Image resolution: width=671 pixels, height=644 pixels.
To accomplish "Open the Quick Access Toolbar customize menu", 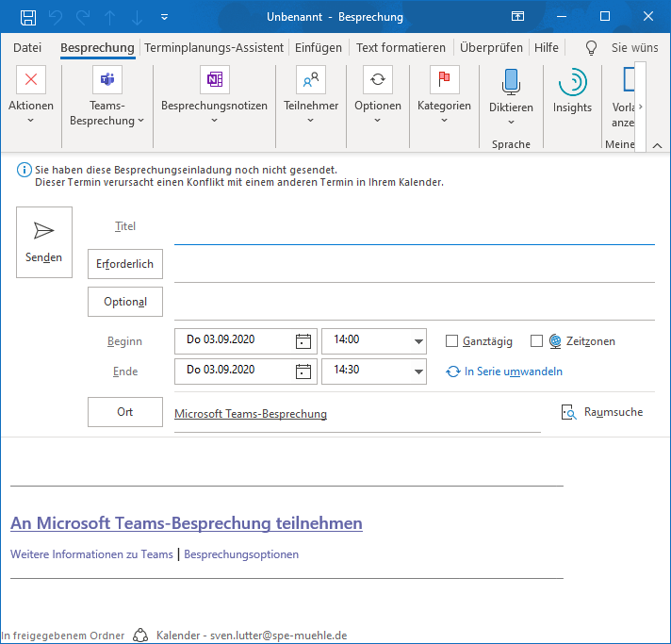I will (x=164, y=18).
